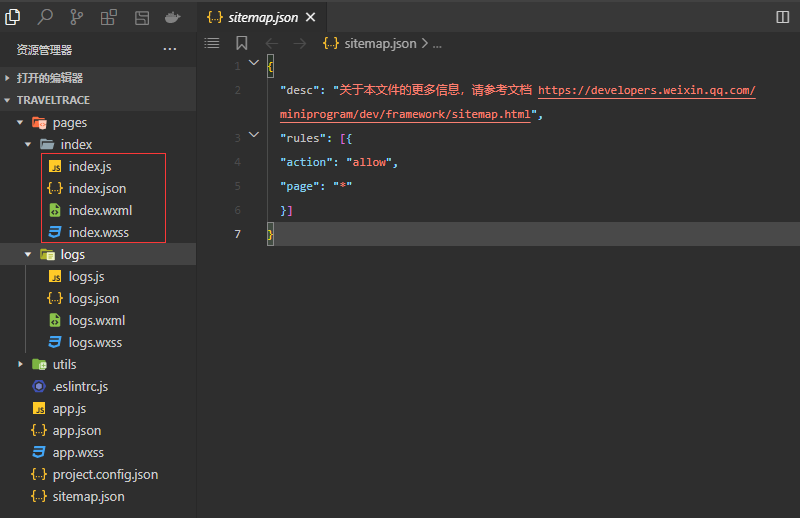The width and height of the screenshot is (800, 518).
Task: Expand the 打开的编辑器 section
Action: tap(98, 78)
